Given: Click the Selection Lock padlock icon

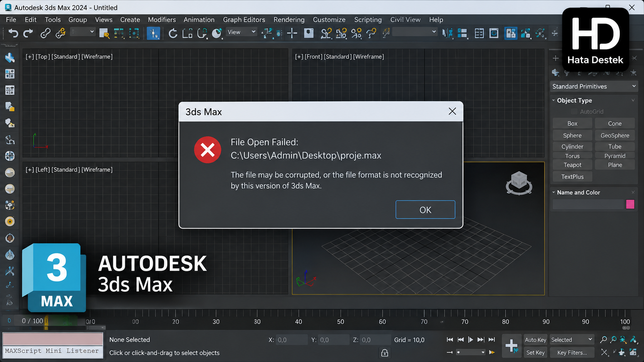Looking at the screenshot, I should click(x=384, y=353).
